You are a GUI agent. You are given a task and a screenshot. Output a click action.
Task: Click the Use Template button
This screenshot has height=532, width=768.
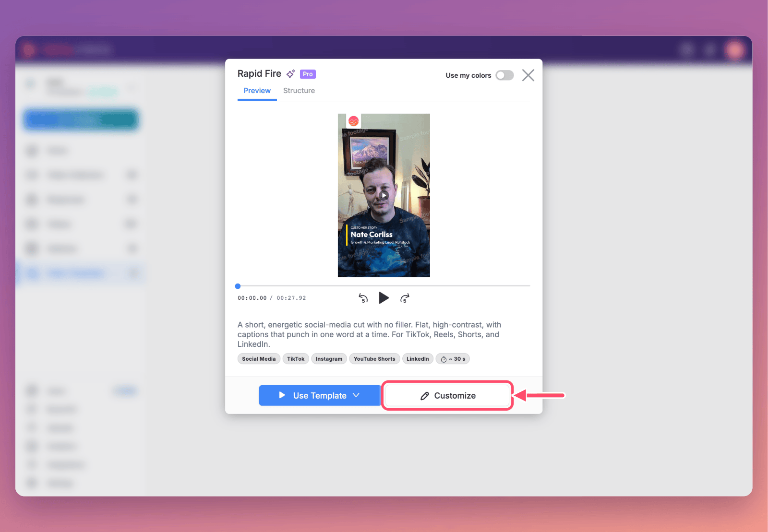tap(320, 395)
